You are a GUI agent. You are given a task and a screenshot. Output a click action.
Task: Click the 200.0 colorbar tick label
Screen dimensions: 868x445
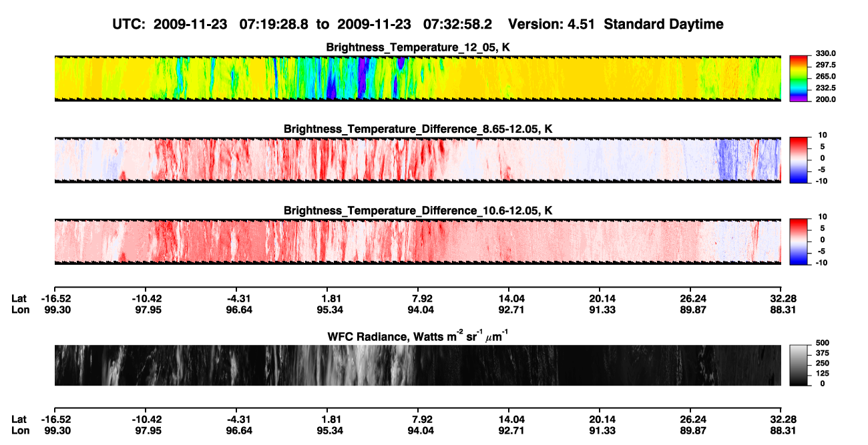click(827, 99)
